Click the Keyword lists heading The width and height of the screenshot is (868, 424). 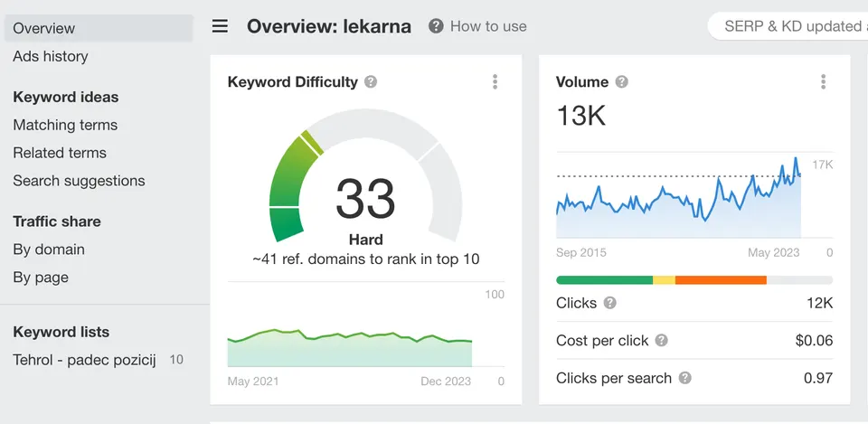pyautogui.click(x=61, y=332)
